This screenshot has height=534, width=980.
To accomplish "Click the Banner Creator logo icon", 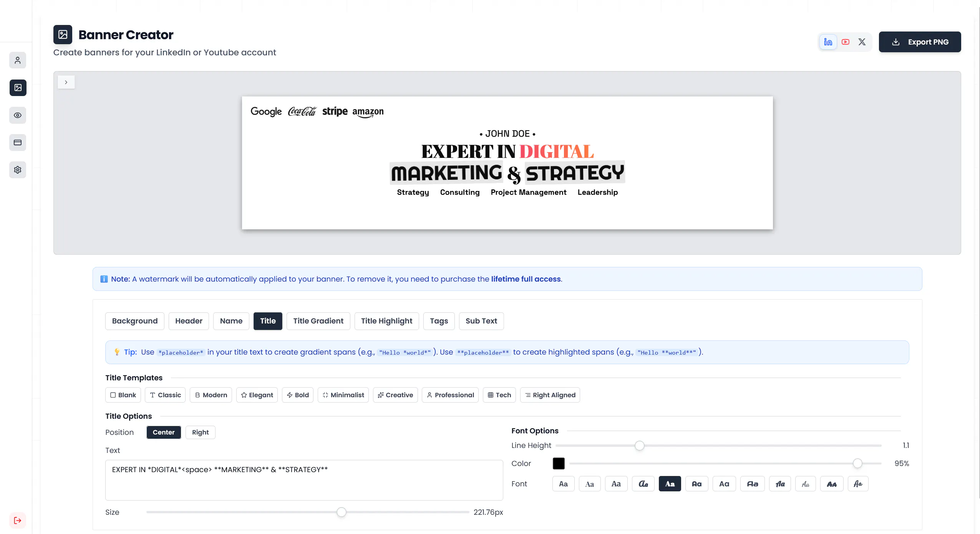I will click(63, 35).
